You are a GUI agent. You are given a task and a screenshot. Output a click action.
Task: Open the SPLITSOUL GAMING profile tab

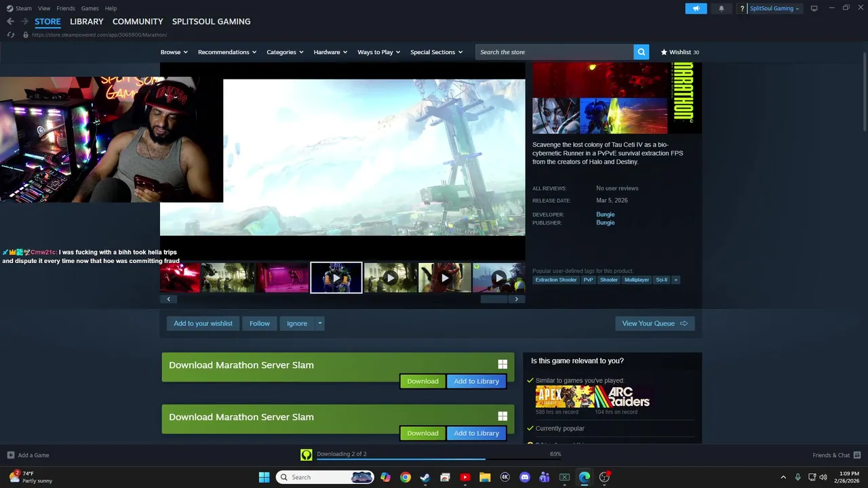point(211,22)
